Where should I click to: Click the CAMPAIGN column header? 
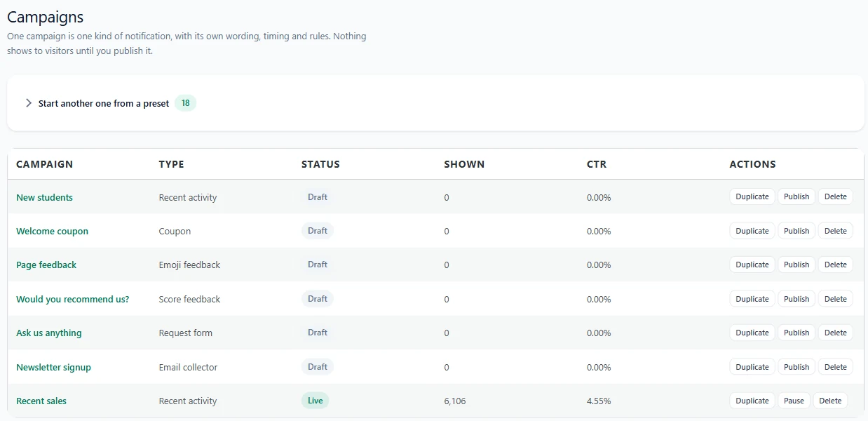(x=44, y=164)
